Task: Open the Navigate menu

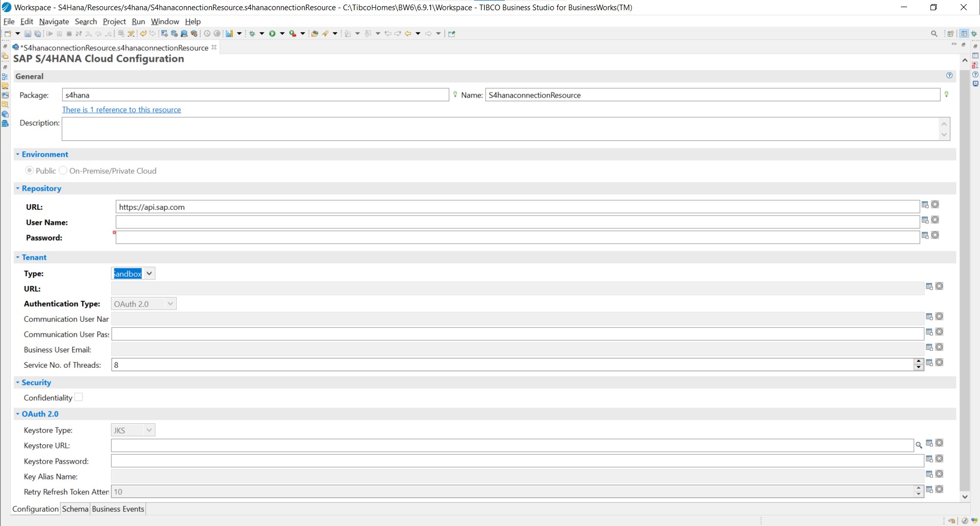Action: [x=54, y=21]
